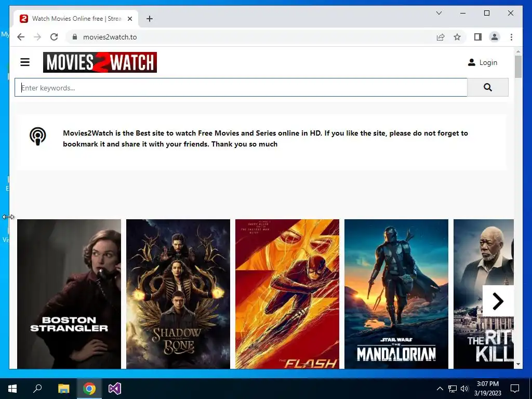Open the network status tray icon
This screenshot has height=399, width=532.
coord(453,389)
